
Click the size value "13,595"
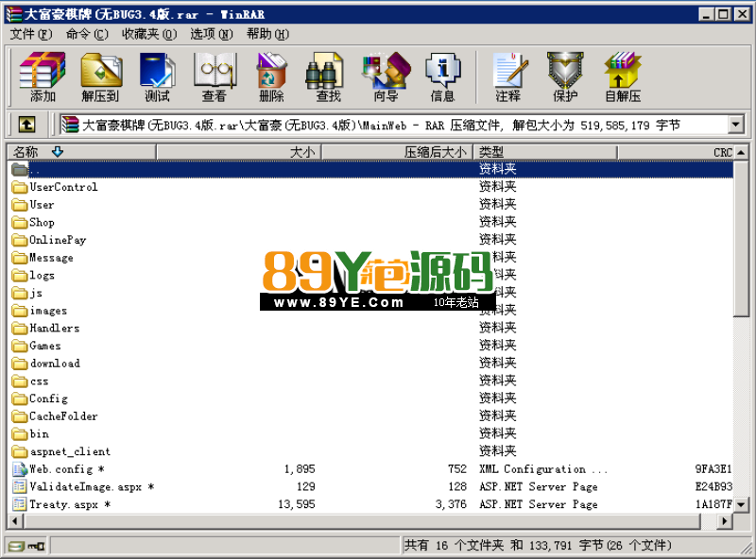tap(297, 504)
